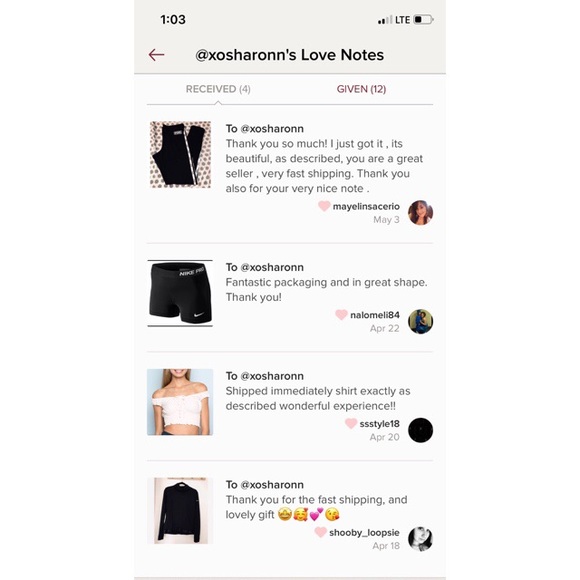Screen dimensions: 580x580
Task: Tap the pink heart beside mayelinsacerio
Action: pyautogui.click(x=324, y=206)
